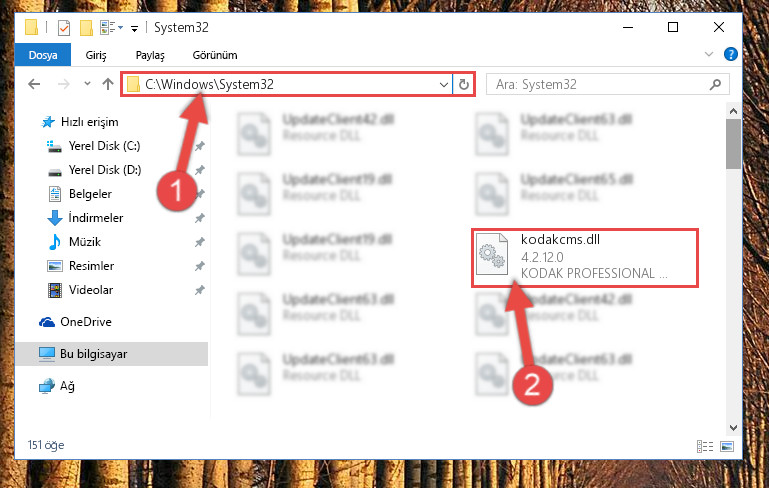Expand the address bar history dropdown
Viewport: 769px width, 488px height.
pos(443,84)
